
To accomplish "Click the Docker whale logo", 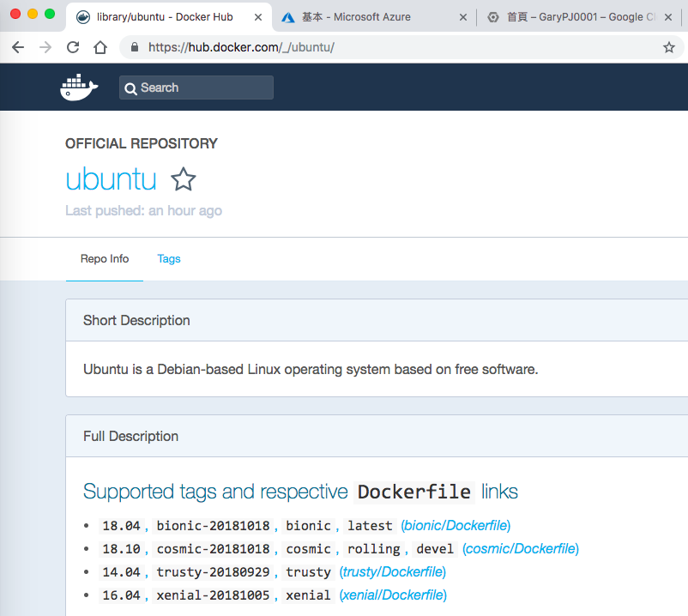I will click(79, 87).
